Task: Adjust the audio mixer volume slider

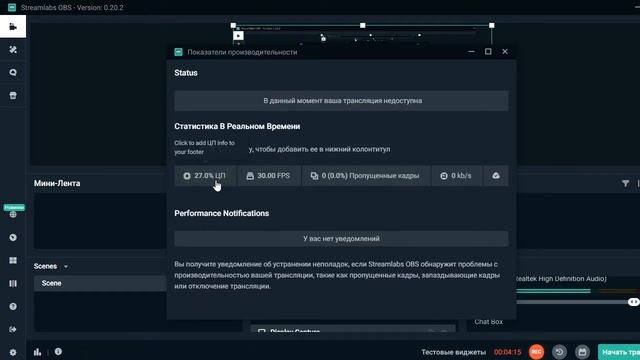Action: point(633,302)
